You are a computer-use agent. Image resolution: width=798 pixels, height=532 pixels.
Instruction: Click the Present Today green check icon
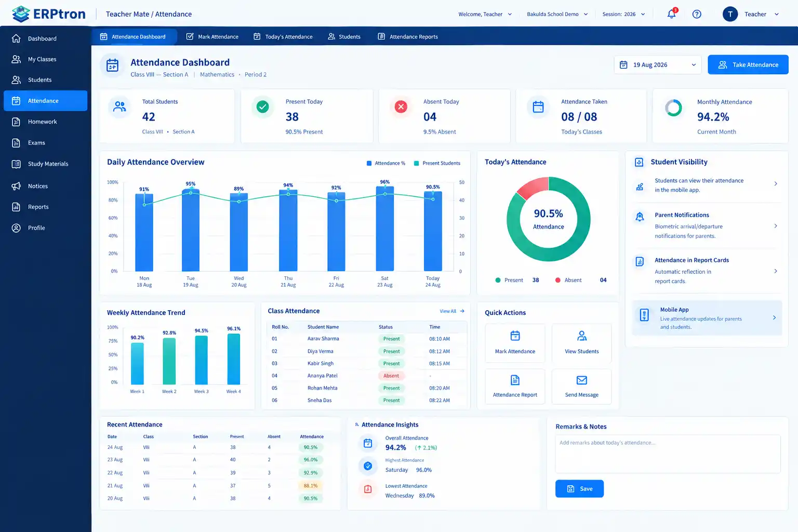pos(263,107)
